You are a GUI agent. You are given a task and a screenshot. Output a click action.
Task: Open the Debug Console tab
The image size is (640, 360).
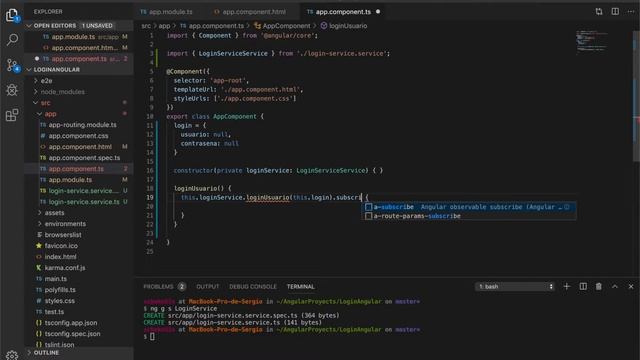coord(253,287)
